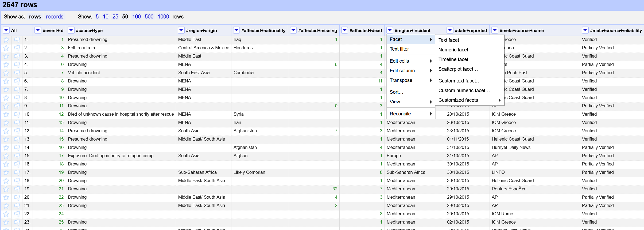Open the #meta+source+reliability column dropdown

[x=585, y=30]
